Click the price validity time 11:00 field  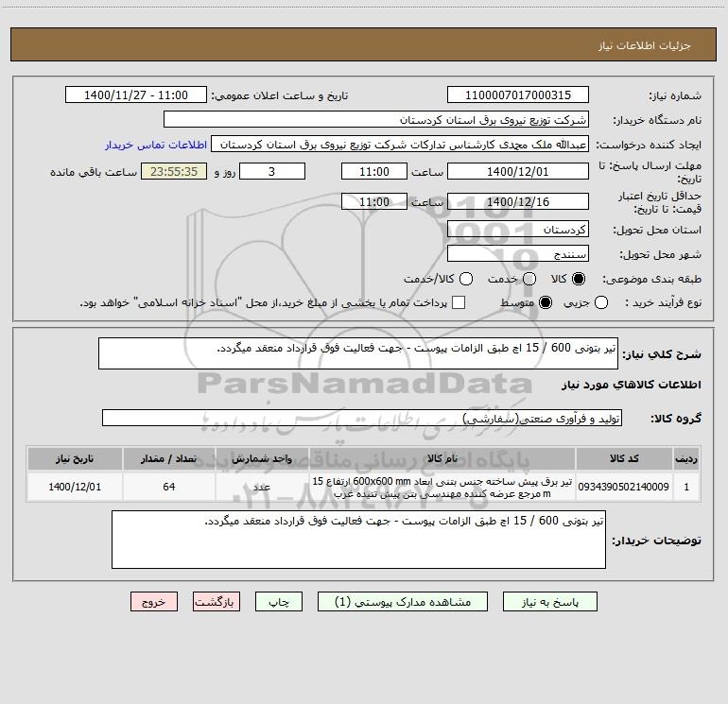coord(374,202)
